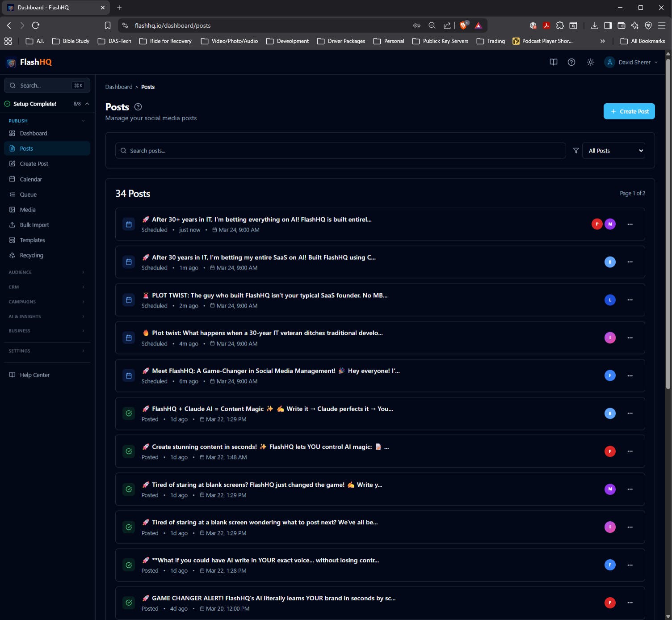This screenshot has width=672, height=620.
Task: Click the scheduled calendar icon on first post
Action: pyautogui.click(x=129, y=224)
